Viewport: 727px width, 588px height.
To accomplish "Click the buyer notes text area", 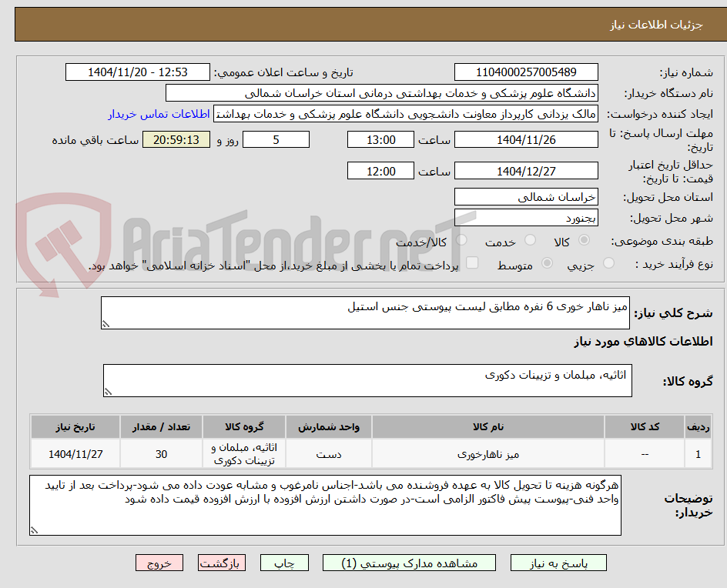I will click(325, 505).
